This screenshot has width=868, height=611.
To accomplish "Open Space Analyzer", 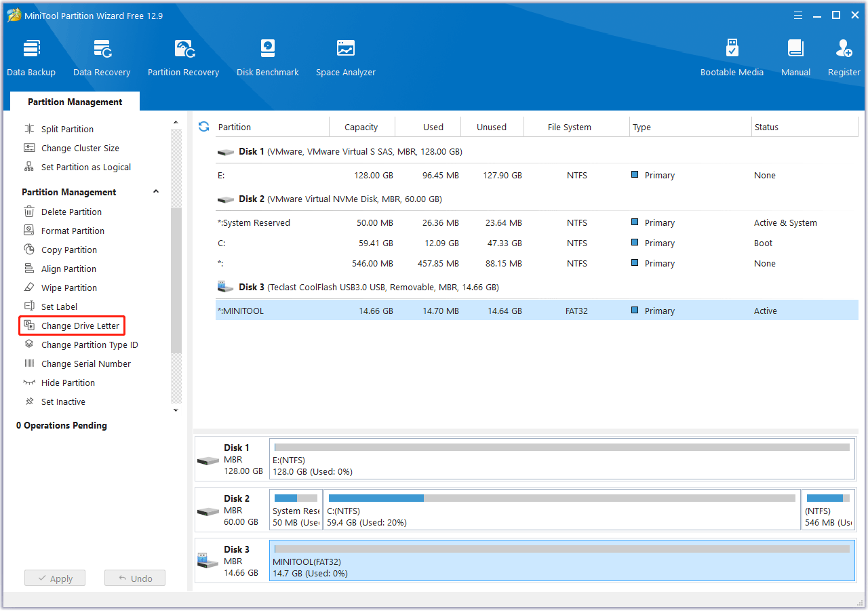I will [x=346, y=58].
